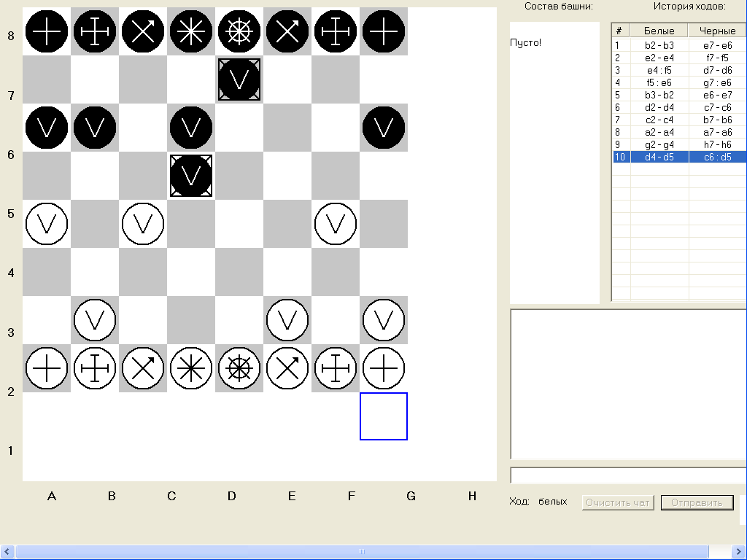Select black move 'f7 - f5' in history

tap(718, 58)
